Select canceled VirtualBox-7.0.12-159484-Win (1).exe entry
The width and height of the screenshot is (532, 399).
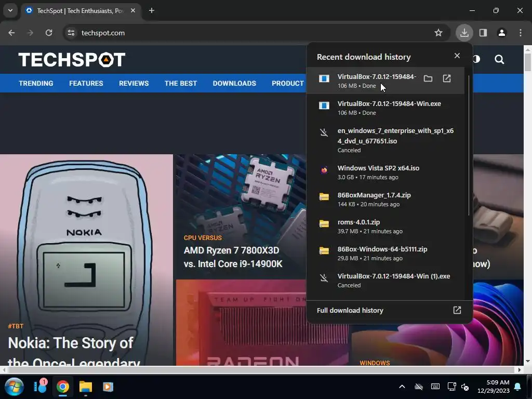[x=385, y=281]
